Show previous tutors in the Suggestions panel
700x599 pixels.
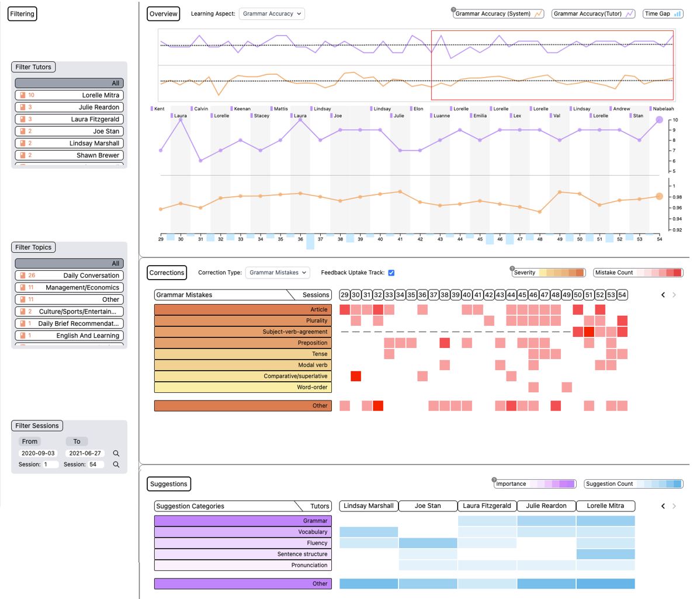[x=663, y=506]
